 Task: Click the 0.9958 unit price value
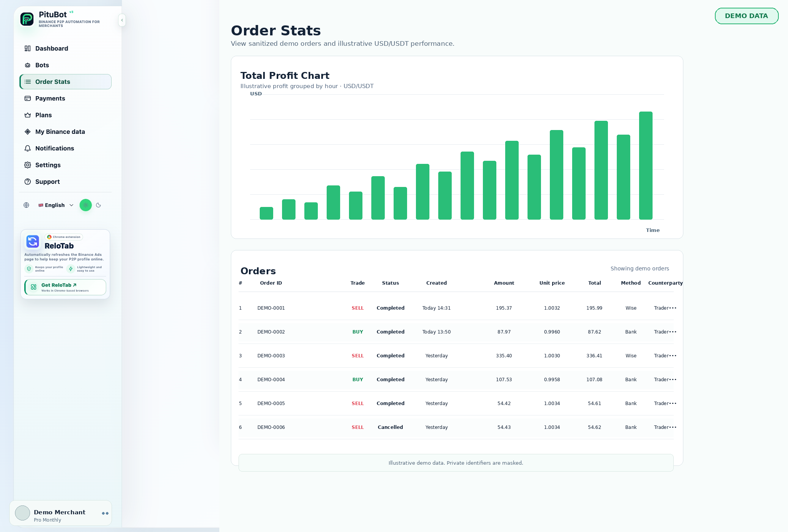pyautogui.click(x=552, y=379)
